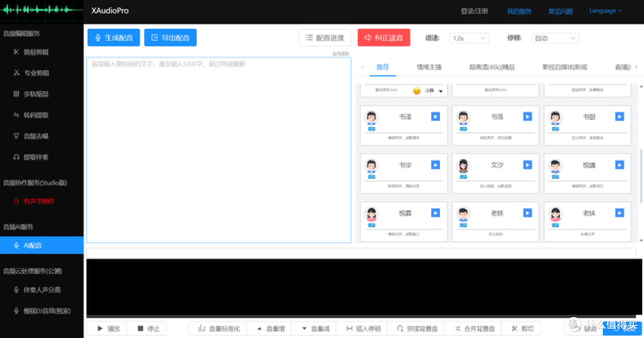Switch to the partially shown 直播 tab

tap(622, 67)
